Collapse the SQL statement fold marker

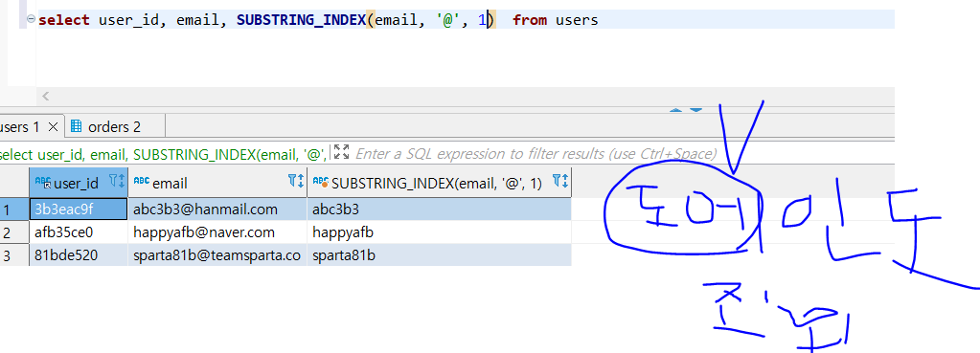coord(31,19)
